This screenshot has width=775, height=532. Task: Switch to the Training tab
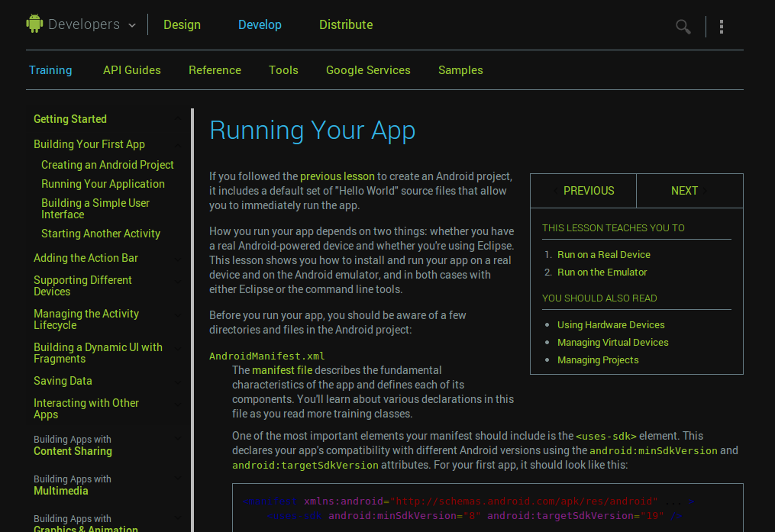pos(50,70)
